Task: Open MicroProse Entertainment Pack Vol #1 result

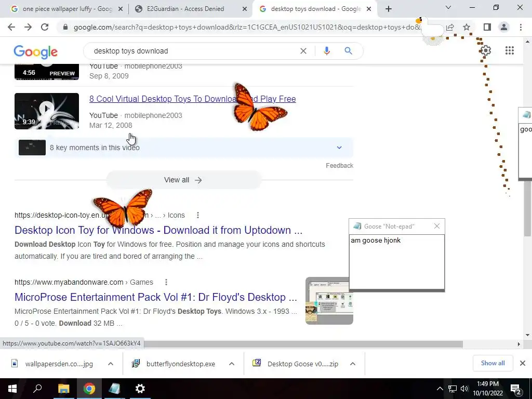Action: click(156, 297)
